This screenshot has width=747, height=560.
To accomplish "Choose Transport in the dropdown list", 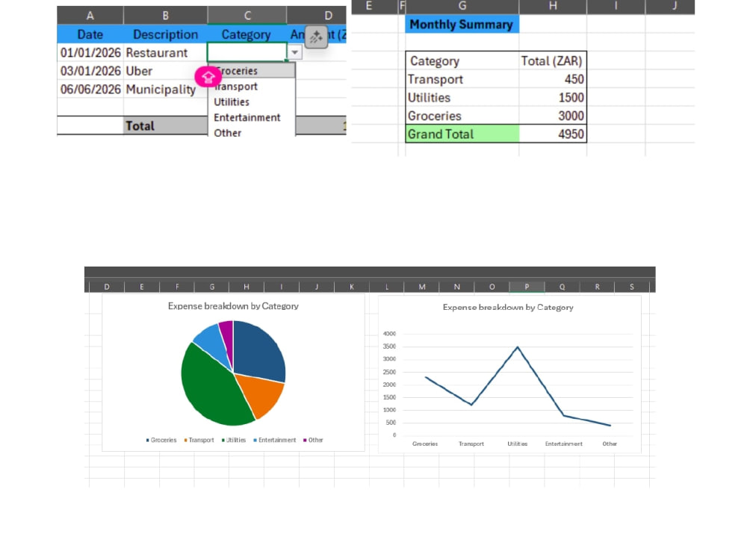I will [x=252, y=86].
